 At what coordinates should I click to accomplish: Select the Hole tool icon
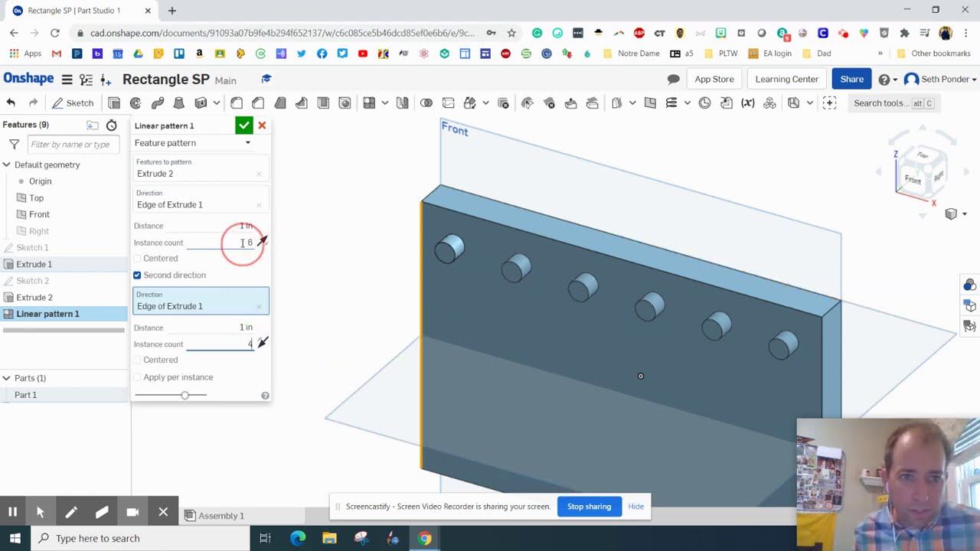tap(345, 103)
